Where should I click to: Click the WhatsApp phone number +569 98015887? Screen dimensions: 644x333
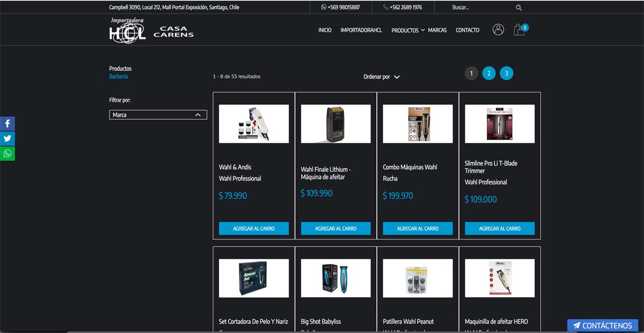coord(340,8)
